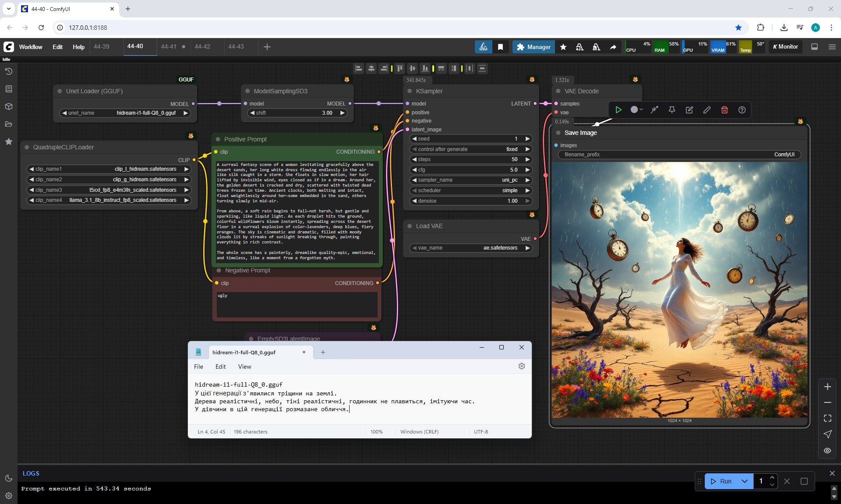Toggle link visibility eye icon
This screenshot has height=504, width=841.
tap(827, 450)
